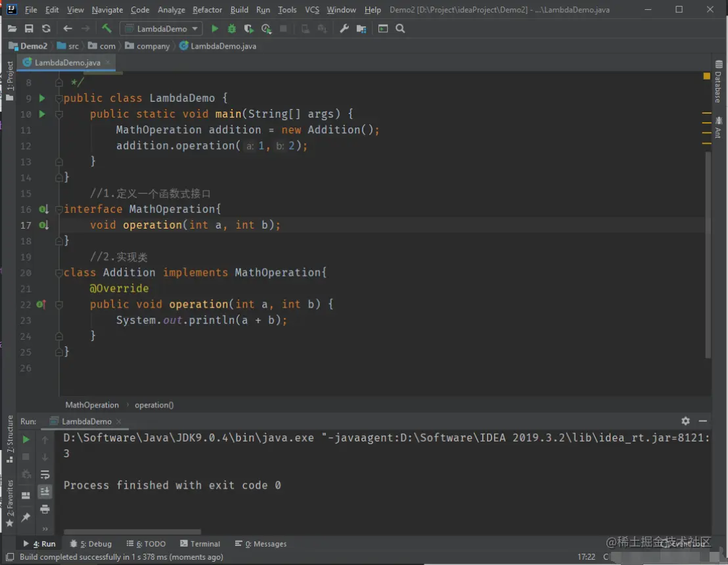The image size is (728, 565).
Task: Click operation() in the editor breadcrumb
Action: (154, 405)
